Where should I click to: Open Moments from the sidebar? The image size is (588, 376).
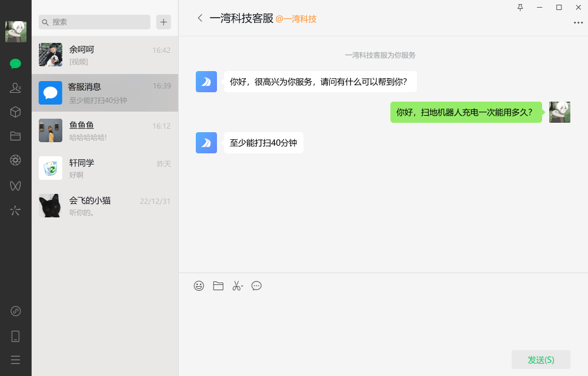[16, 159]
